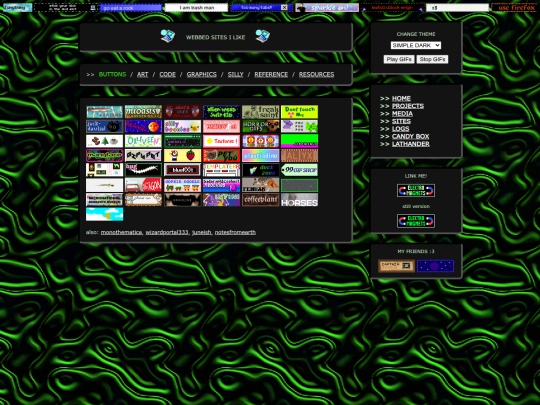The width and height of the screenshot is (540, 405).
Task: Click the Stop GIFs button
Action: point(432,59)
